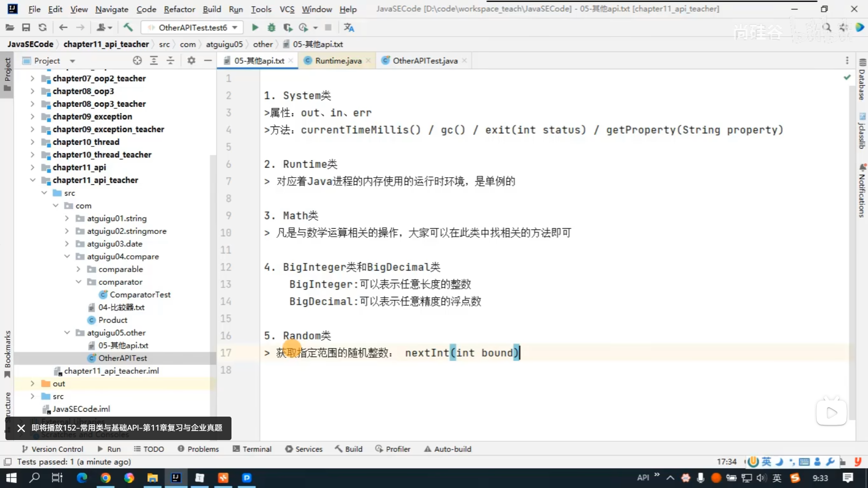Open the Refactor menu
The image size is (868, 488).
(179, 9)
